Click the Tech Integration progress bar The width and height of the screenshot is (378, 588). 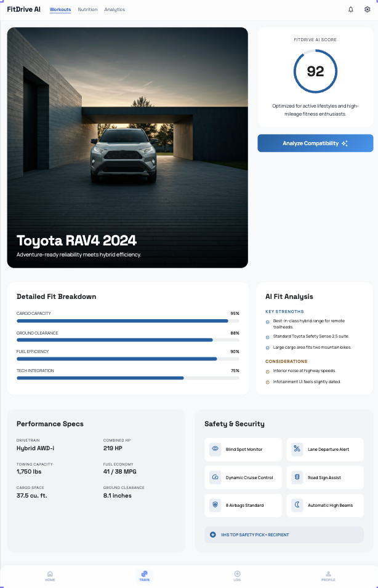click(127, 378)
